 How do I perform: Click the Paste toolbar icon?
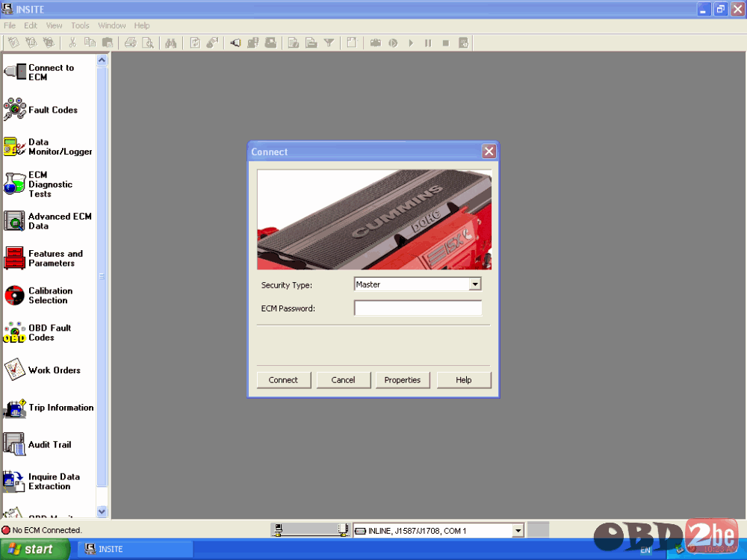[108, 43]
